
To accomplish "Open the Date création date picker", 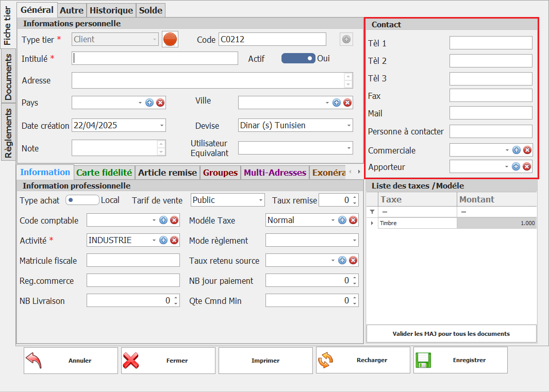I will coord(163,125).
